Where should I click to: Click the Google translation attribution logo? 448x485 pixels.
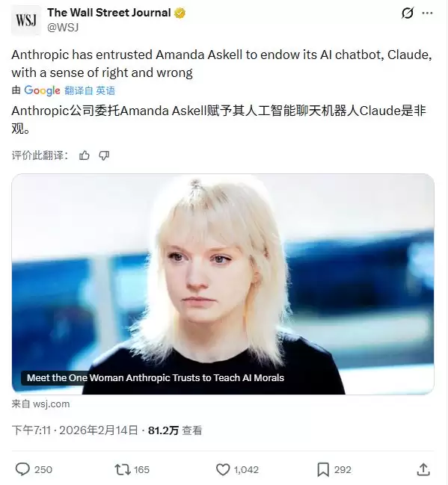pyautogui.click(x=42, y=90)
